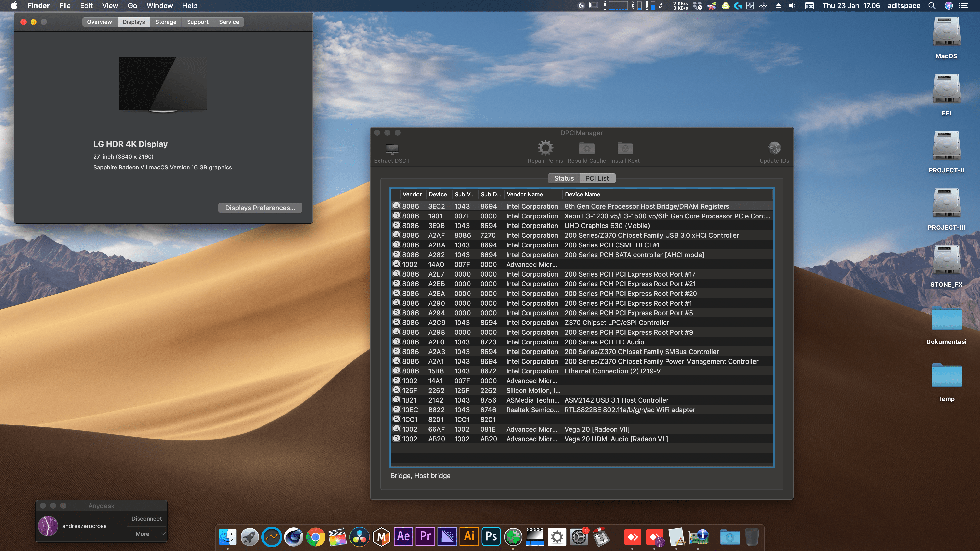Click volume icon in menu bar
Screen dimensions: 980x551
click(792, 6)
